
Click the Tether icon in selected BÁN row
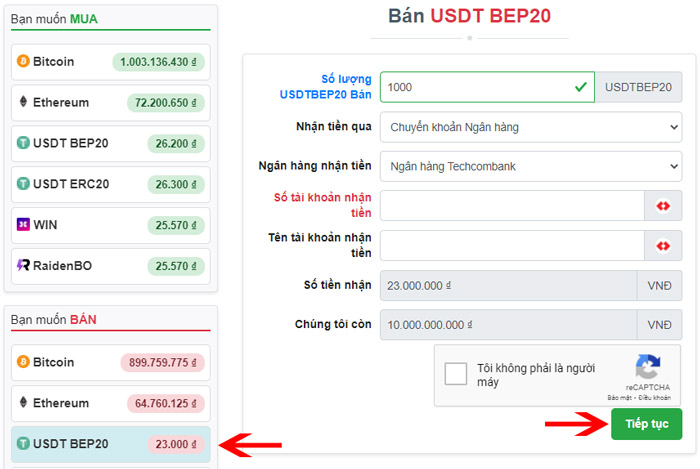tap(23, 444)
